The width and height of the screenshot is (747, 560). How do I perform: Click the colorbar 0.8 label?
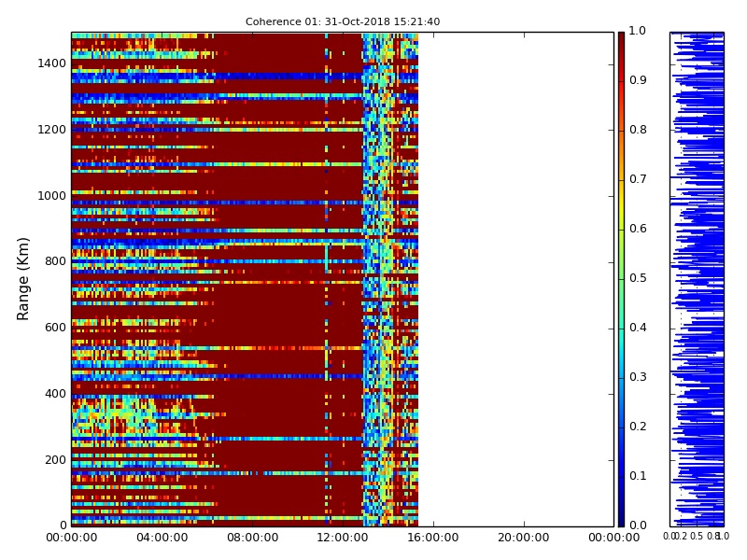pos(638,130)
